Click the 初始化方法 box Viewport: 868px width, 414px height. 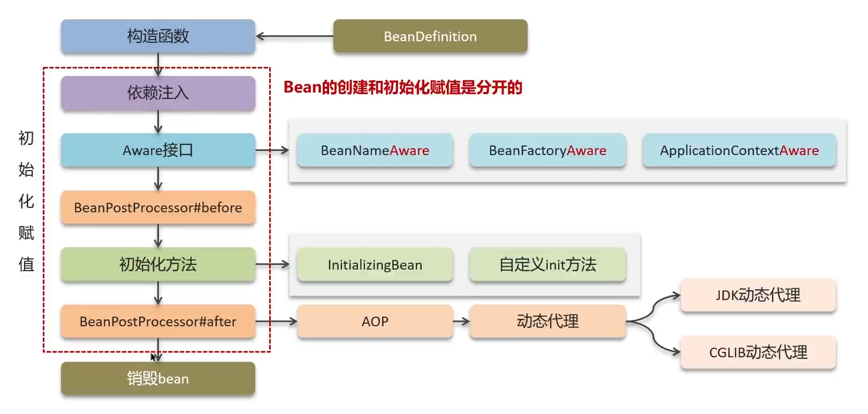click(x=158, y=264)
